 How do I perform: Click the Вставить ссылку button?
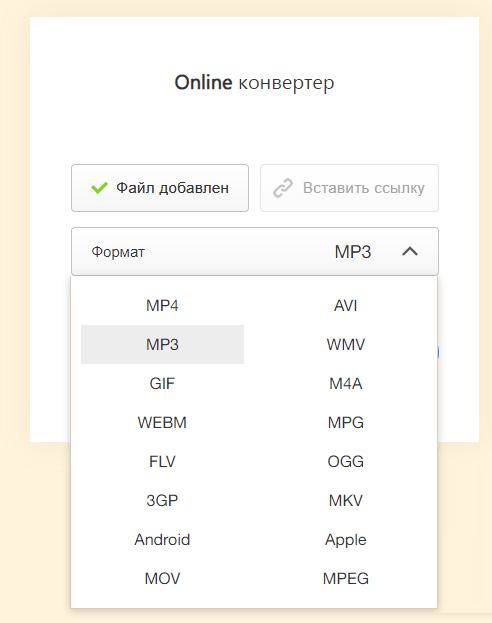pyautogui.click(x=349, y=188)
